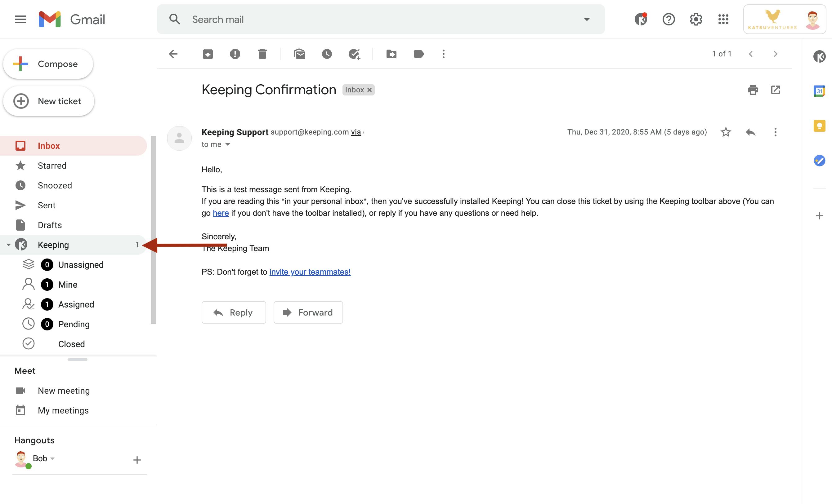The image size is (832, 504).
Task: Click the Compose button
Action: tap(48, 64)
